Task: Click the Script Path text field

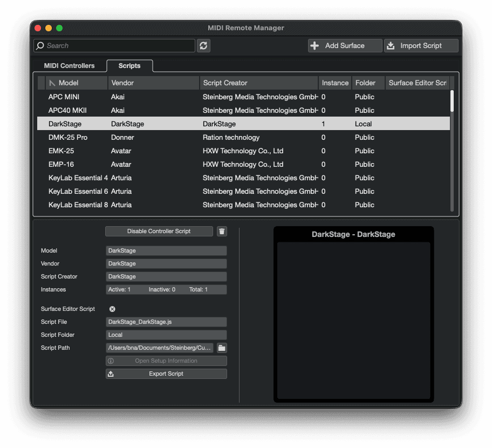Action: [x=159, y=348]
